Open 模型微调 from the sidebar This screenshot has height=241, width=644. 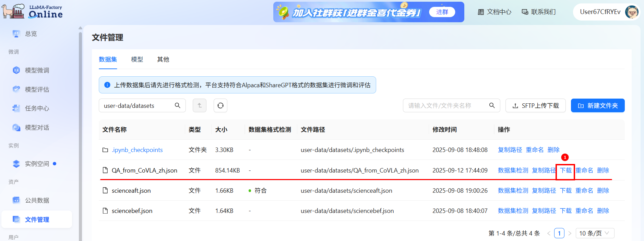37,70
